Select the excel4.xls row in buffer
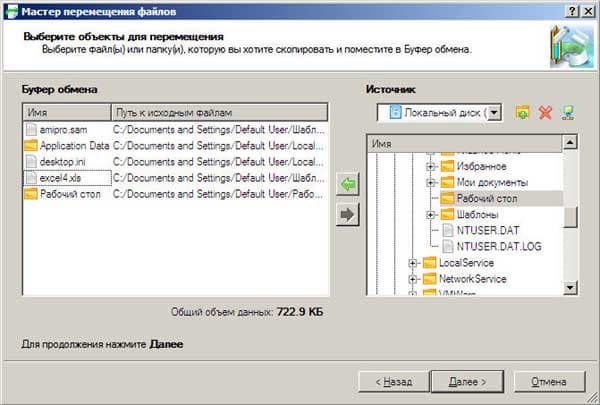Viewport: 600px width, 405px height. coord(175,178)
